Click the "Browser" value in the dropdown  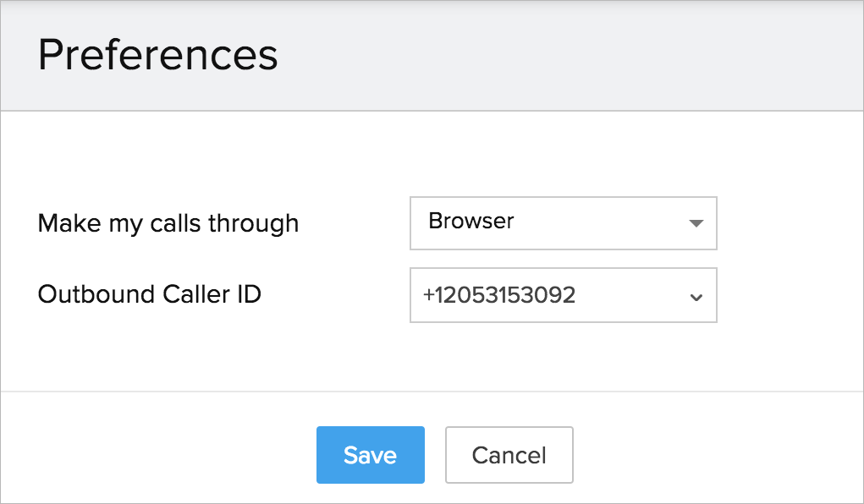(x=471, y=222)
